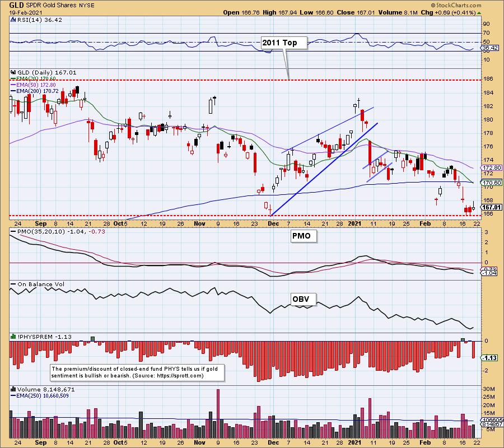Click the Volume 8,148,671 legend label
This screenshot has width=504, height=448.
coord(46,390)
